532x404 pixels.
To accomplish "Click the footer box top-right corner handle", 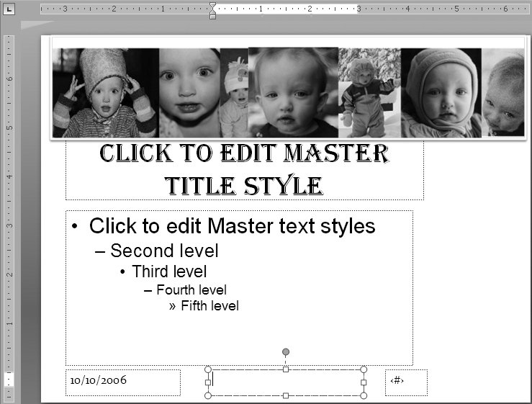I will (364, 369).
